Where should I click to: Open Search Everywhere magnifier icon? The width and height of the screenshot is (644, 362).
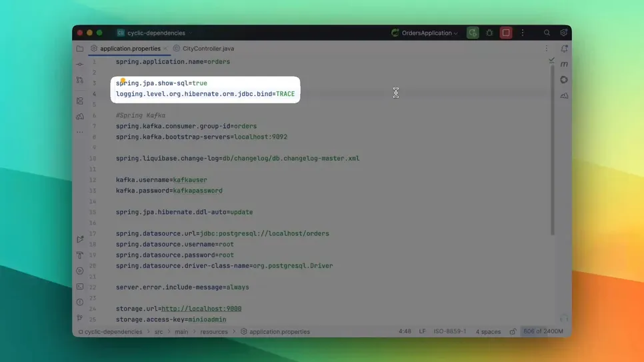(x=547, y=33)
